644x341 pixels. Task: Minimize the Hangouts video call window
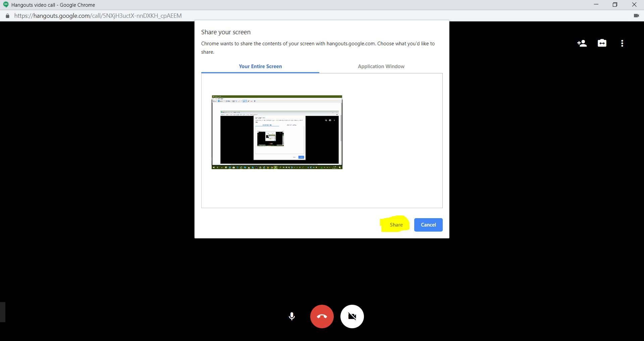pyautogui.click(x=596, y=5)
